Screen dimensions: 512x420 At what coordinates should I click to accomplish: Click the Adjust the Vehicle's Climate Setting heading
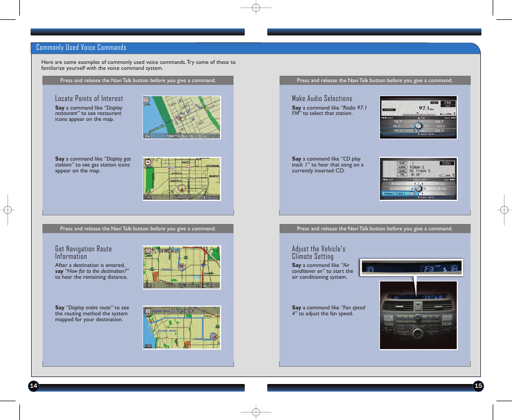pyautogui.click(x=319, y=252)
